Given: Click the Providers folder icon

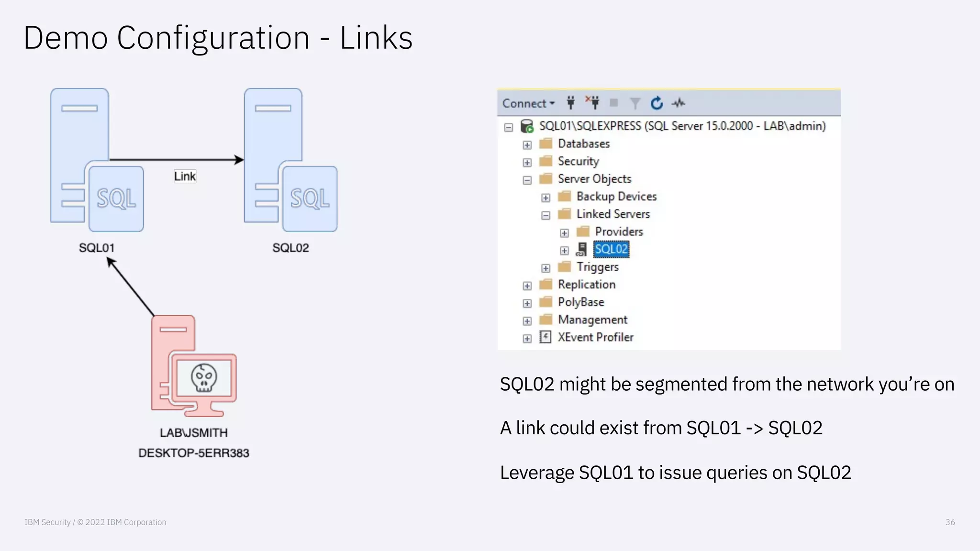Looking at the screenshot, I should pyautogui.click(x=583, y=231).
